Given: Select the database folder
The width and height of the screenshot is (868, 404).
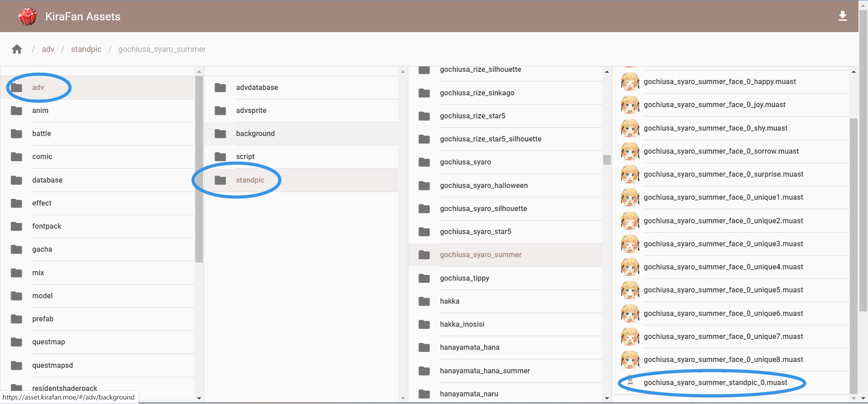Looking at the screenshot, I should tap(98, 180).
